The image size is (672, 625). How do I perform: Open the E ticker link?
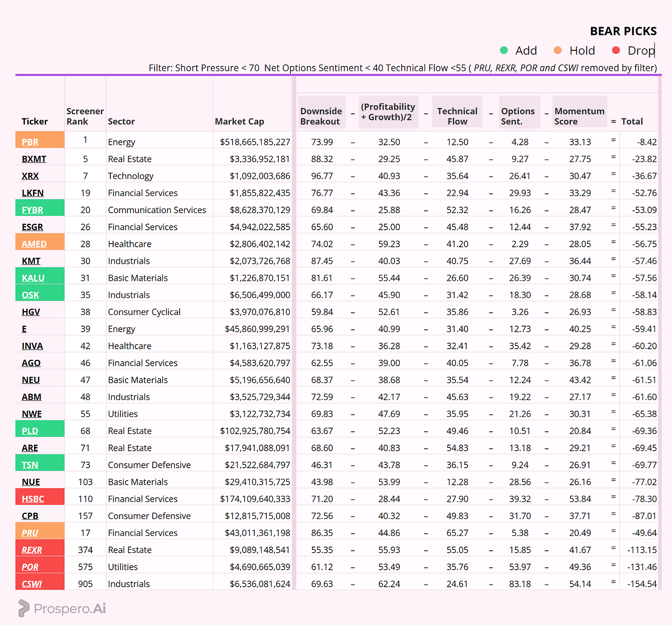point(24,329)
